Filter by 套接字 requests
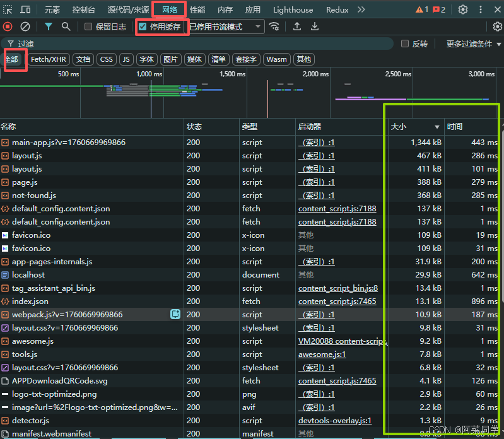504x439 pixels. click(246, 59)
